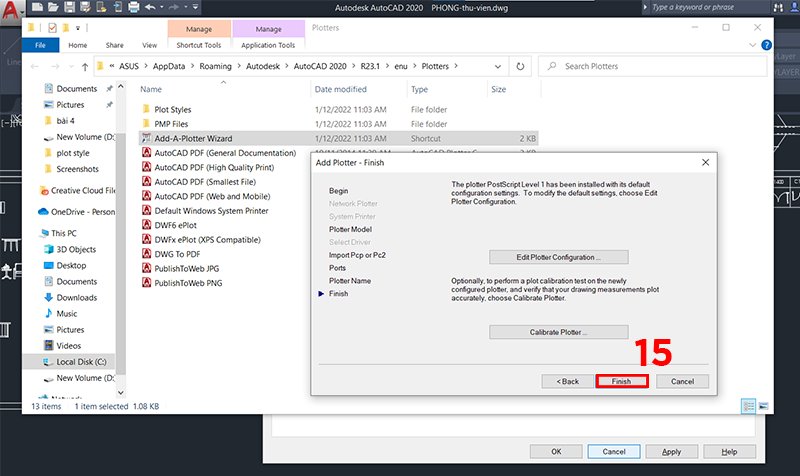Switch to the Shortcut Tools tab
Image resolution: width=800 pixels, height=476 pixels.
pyautogui.click(x=199, y=45)
